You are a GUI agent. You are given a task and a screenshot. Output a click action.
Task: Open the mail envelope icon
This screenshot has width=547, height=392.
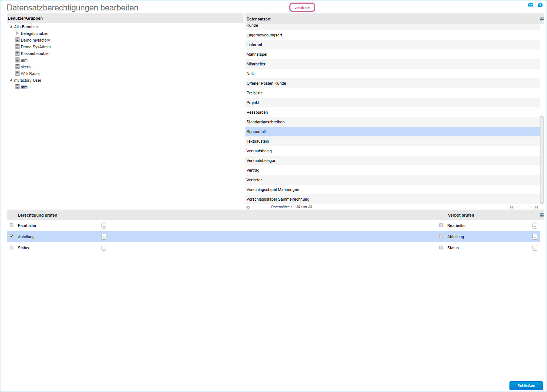tap(531, 5)
